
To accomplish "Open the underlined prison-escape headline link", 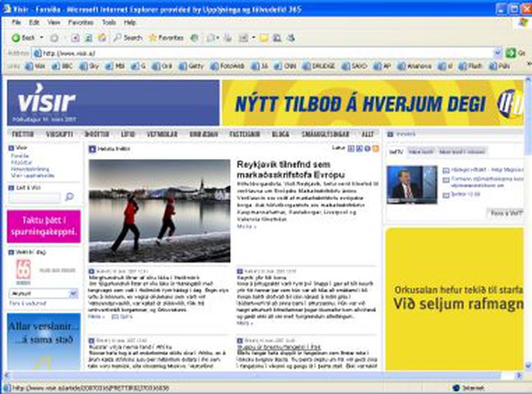I will 278,347.
